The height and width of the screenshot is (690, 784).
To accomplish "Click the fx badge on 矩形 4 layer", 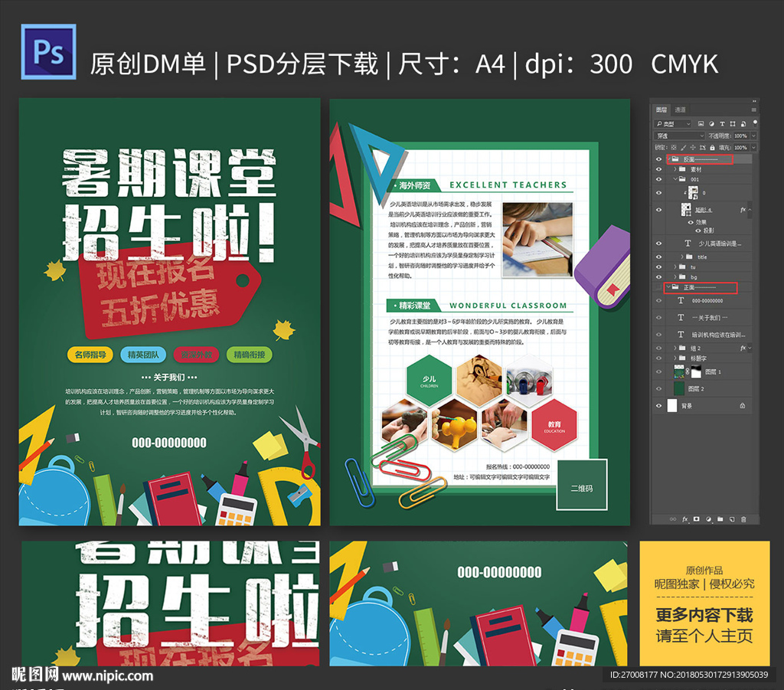I will coord(743,210).
